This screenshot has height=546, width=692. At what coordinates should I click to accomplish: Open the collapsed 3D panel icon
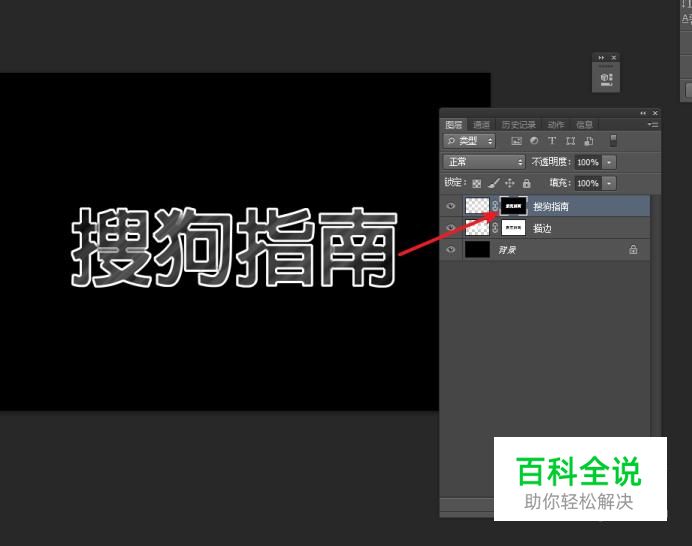click(x=606, y=79)
